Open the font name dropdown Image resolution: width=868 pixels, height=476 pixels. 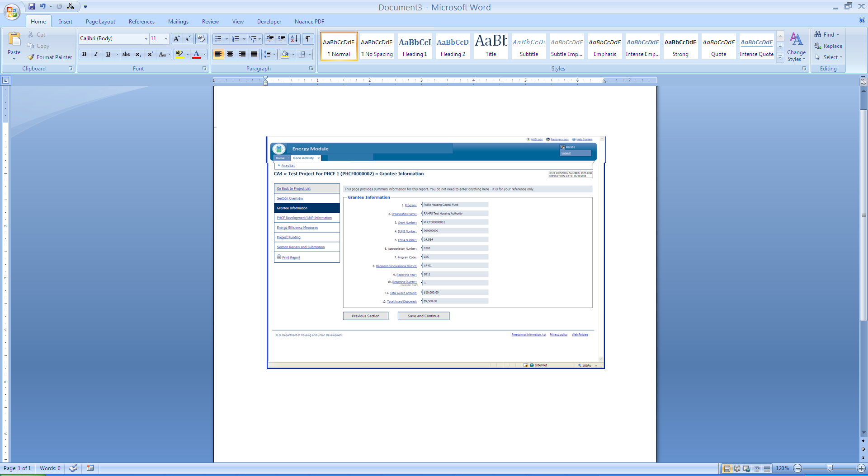click(146, 39)
